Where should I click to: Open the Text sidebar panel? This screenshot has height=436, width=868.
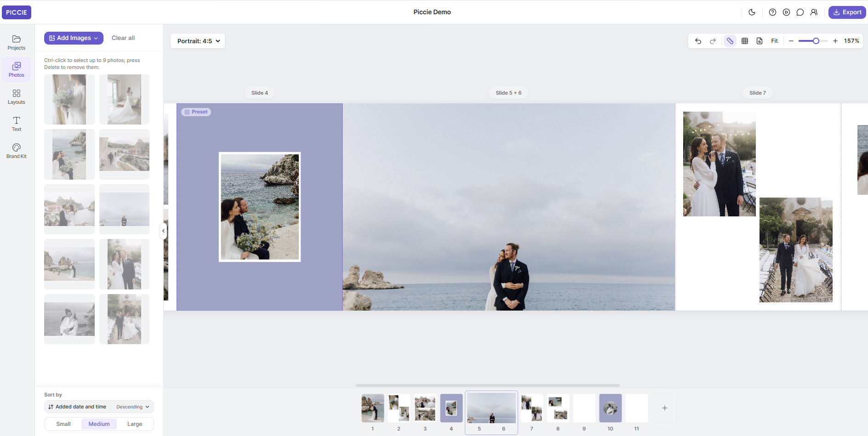tap(17, 124)
